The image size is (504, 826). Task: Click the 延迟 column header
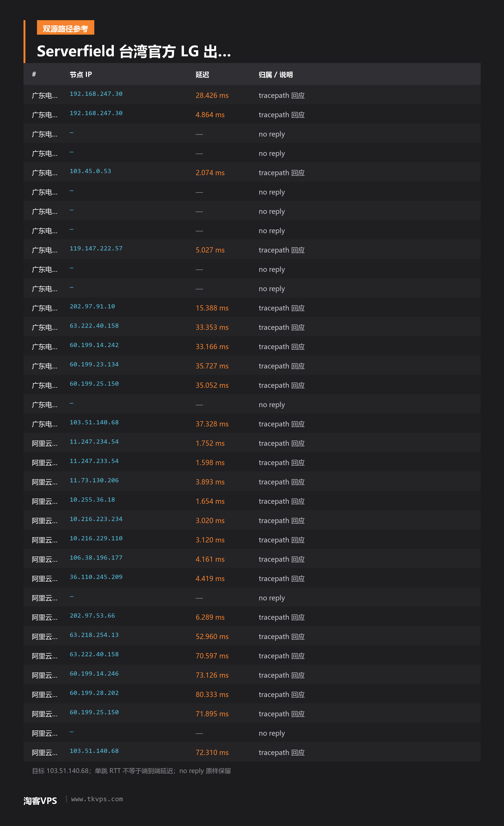pos(202,74)
